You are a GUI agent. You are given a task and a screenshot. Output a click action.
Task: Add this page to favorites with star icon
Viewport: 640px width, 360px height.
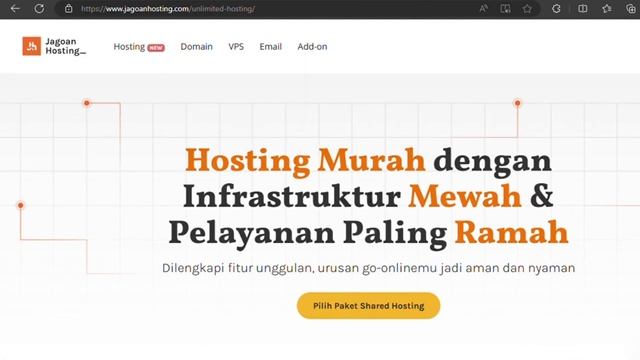(527, 9)
